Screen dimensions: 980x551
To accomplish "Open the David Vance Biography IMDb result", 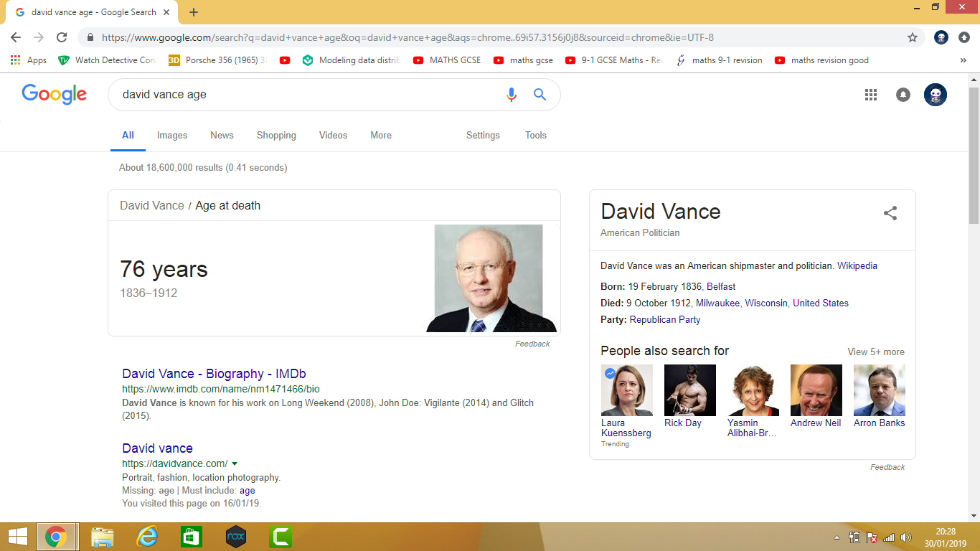I will pos(214,374).
